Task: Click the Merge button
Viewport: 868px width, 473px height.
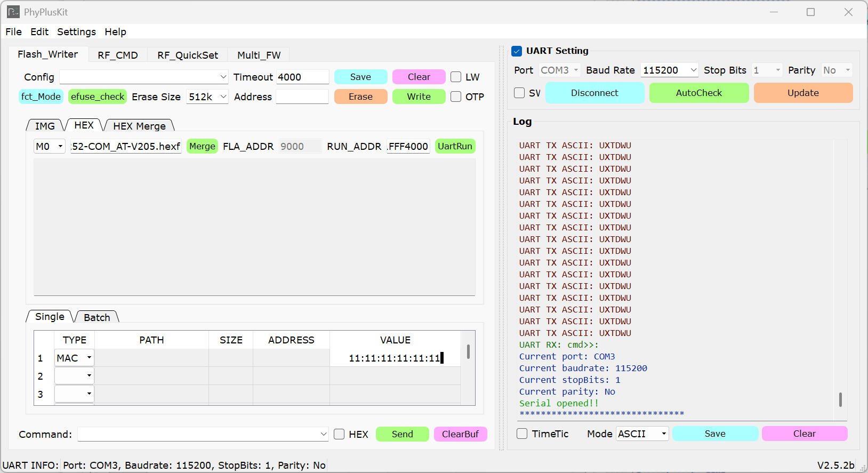Action: pos(203,146)
